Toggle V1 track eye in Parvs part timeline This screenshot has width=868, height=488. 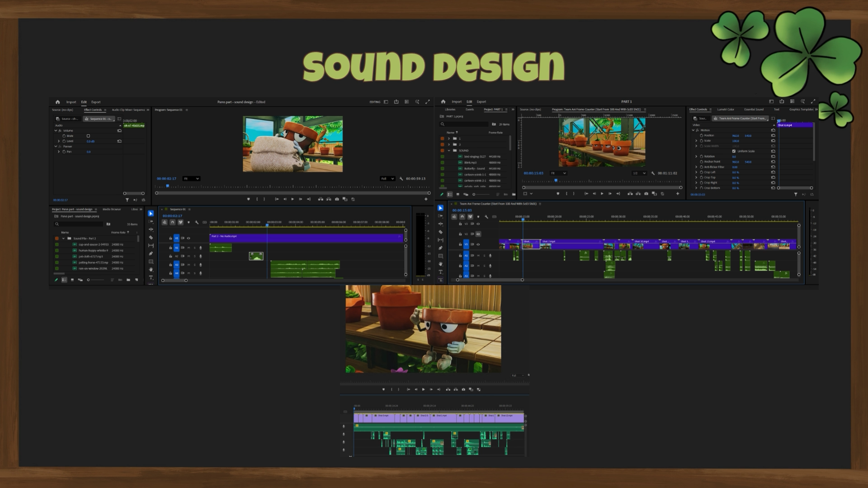(189, 238)
